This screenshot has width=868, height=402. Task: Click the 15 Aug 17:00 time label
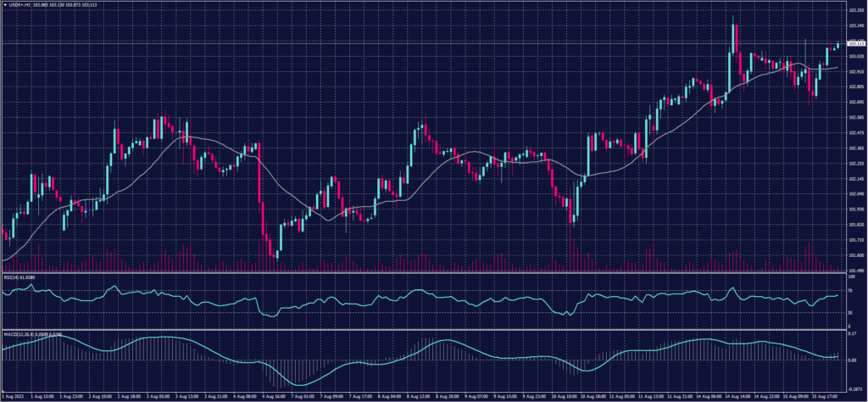(823, 396)
